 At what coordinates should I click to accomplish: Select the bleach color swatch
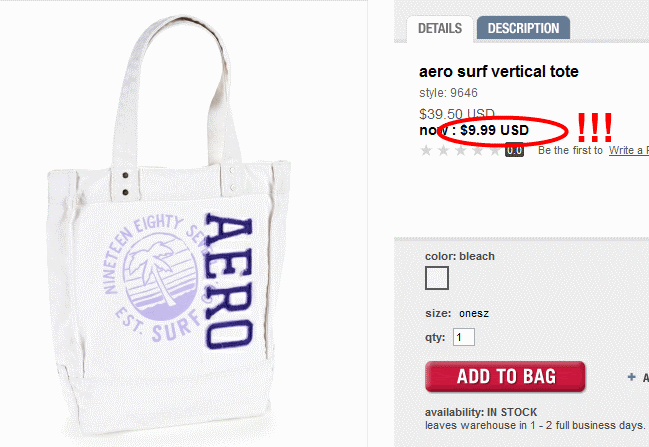click(437, 278)
